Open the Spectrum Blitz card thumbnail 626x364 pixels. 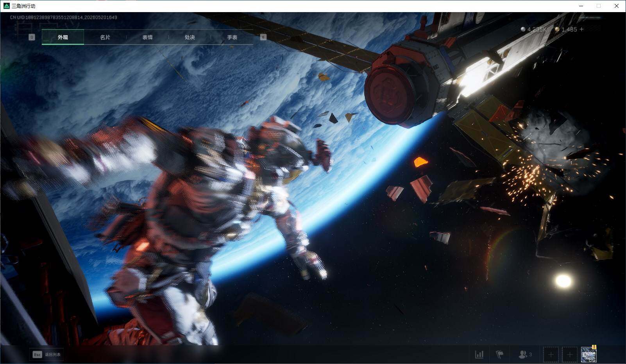pyautogui.click(x=588, y=355)
